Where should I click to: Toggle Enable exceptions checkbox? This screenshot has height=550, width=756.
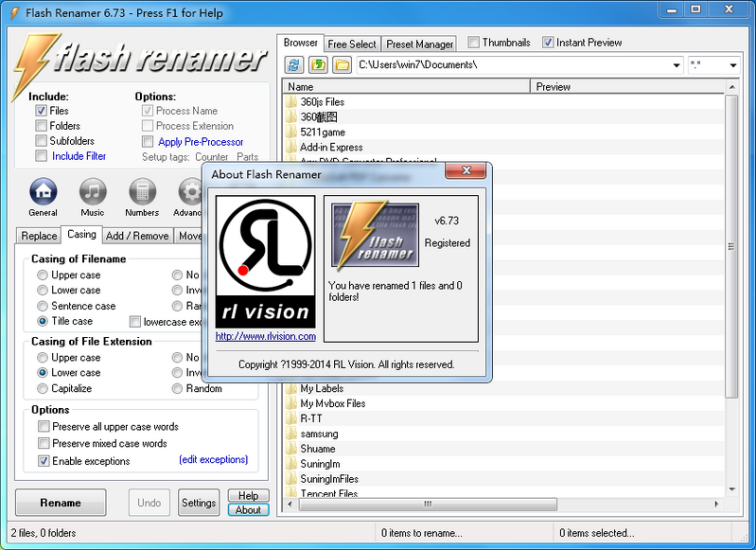(44, 461)
